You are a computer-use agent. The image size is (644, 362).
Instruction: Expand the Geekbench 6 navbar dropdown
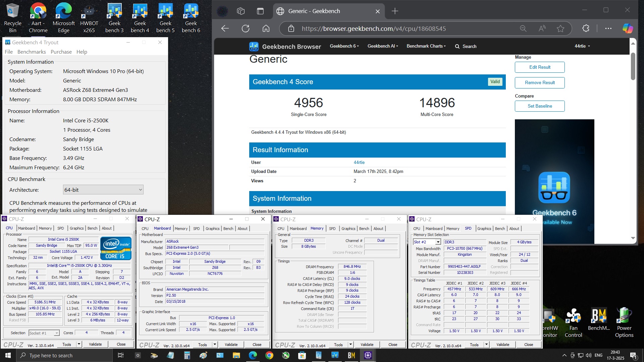point(344,46)
